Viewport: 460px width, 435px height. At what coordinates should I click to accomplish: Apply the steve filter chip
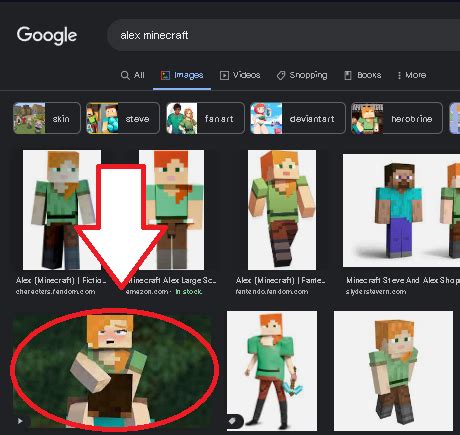tap(123, 118)
